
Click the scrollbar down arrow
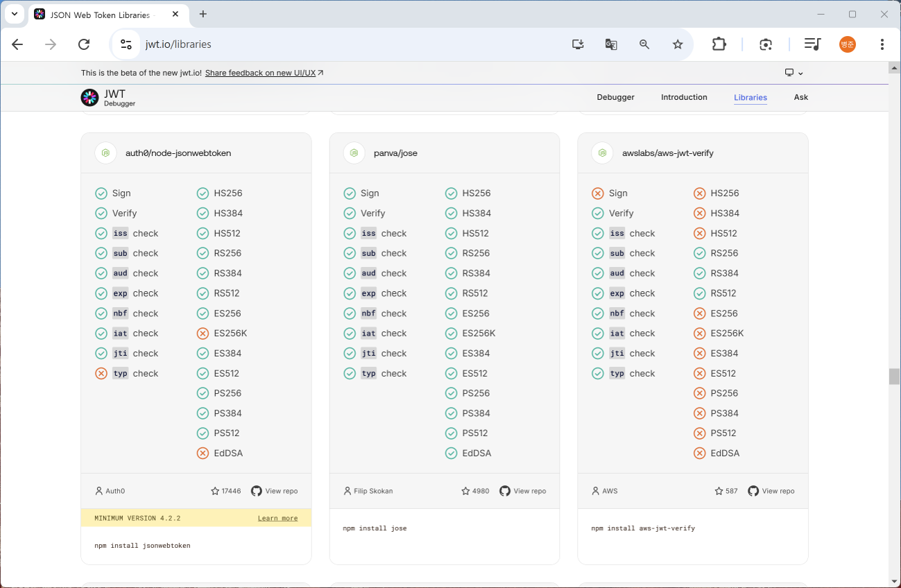click(895, 581)
